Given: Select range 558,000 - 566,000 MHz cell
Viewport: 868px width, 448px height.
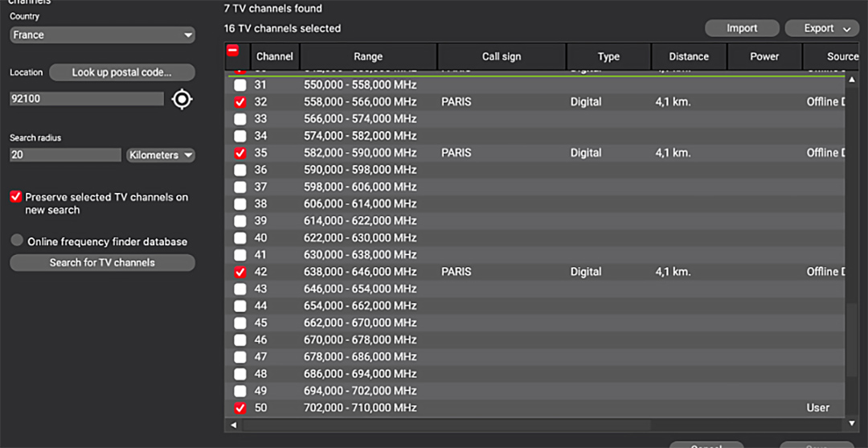Looking at the screenshot, I should pyautogui.click(x=360, y=102).
